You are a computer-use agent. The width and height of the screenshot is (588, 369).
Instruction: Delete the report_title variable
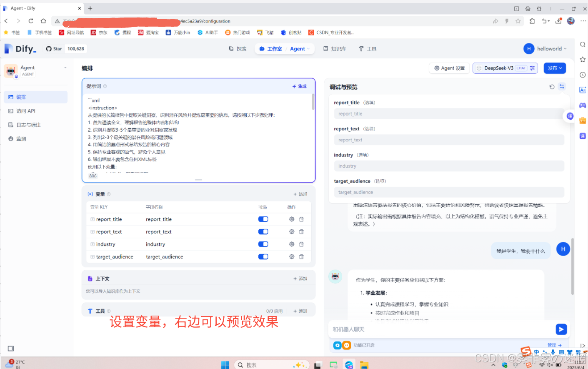pyautogui.click(x=301, y=219)
